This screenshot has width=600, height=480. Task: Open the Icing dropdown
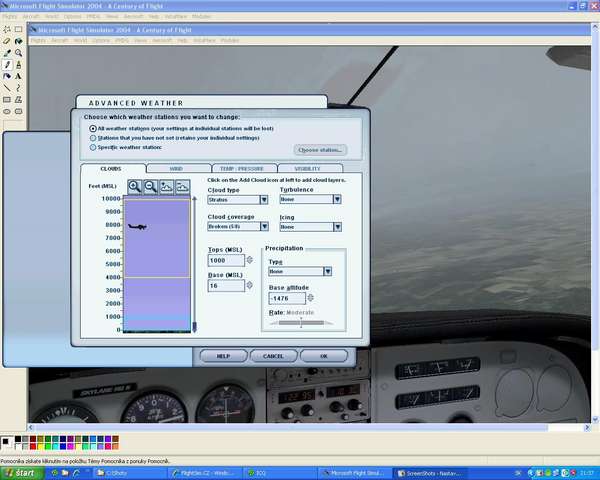point(311,227)
